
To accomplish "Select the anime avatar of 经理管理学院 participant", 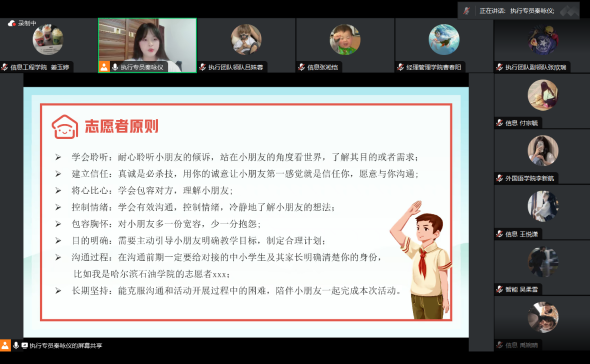I will pyautogui.click(x=444, y=40).
